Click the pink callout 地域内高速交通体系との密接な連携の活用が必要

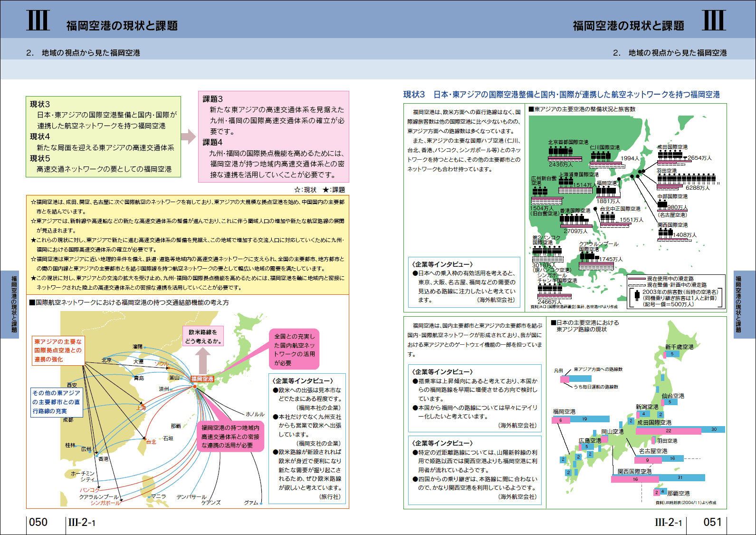230,437
